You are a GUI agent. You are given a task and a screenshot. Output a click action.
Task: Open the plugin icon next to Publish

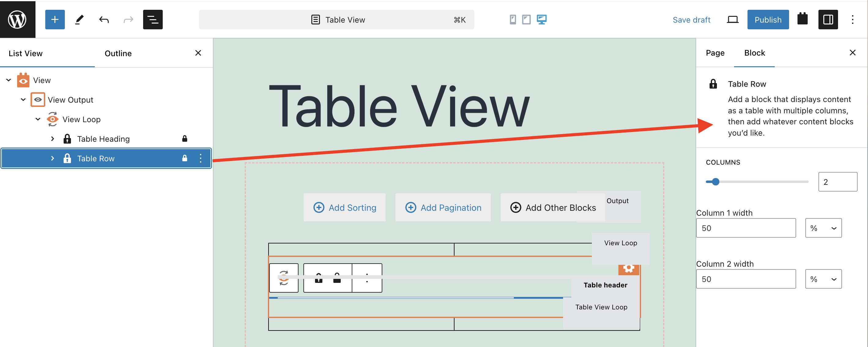pyautogui.click(x=802, y=19)
